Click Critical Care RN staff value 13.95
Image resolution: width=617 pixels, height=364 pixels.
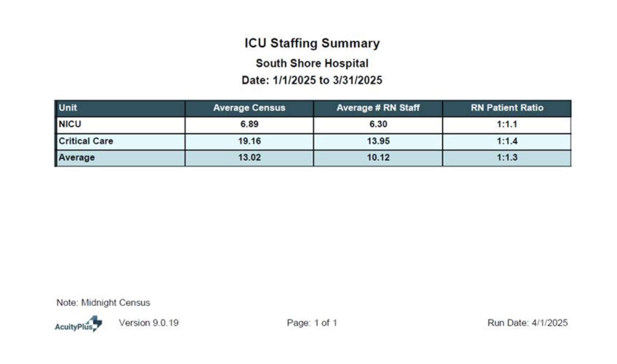(378, 141)
